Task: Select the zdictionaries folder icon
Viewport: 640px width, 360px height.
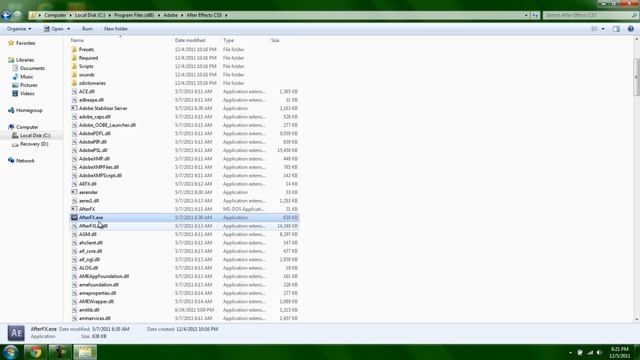Action: click(74, 83)
